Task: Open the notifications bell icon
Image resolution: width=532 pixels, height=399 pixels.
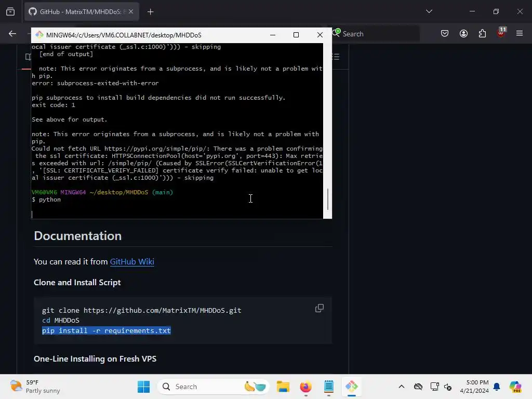Action: tap(497, 387)
